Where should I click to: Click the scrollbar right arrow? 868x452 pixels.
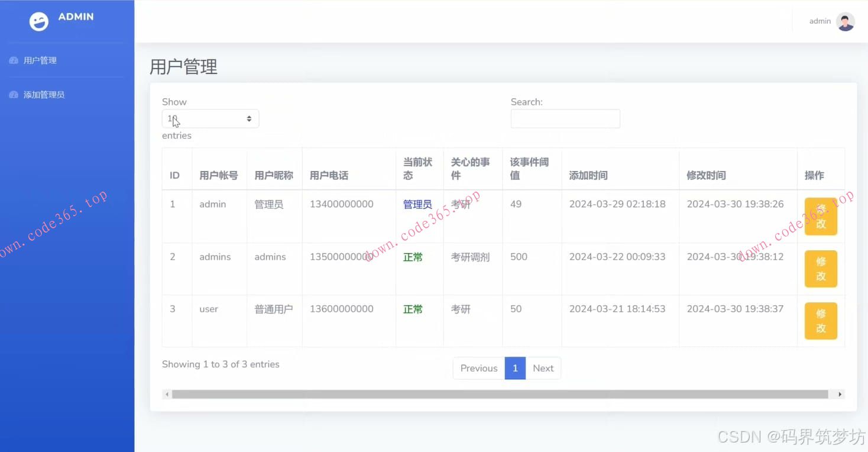point(840,394)
